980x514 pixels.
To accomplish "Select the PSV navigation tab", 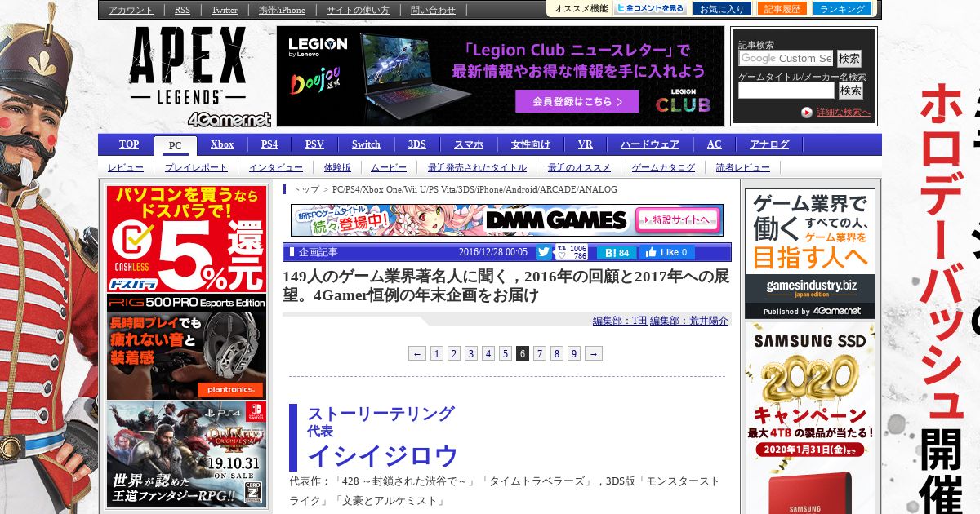I will coord(314,144).
